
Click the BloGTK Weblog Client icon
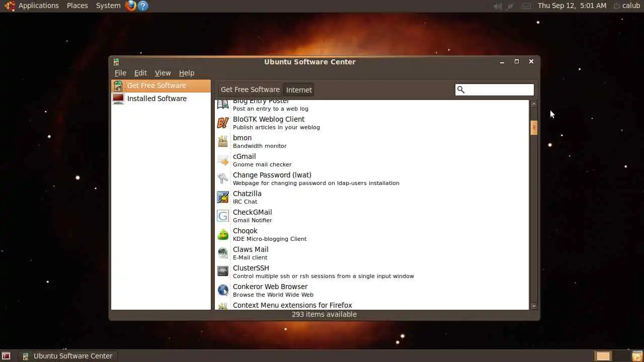223,123
